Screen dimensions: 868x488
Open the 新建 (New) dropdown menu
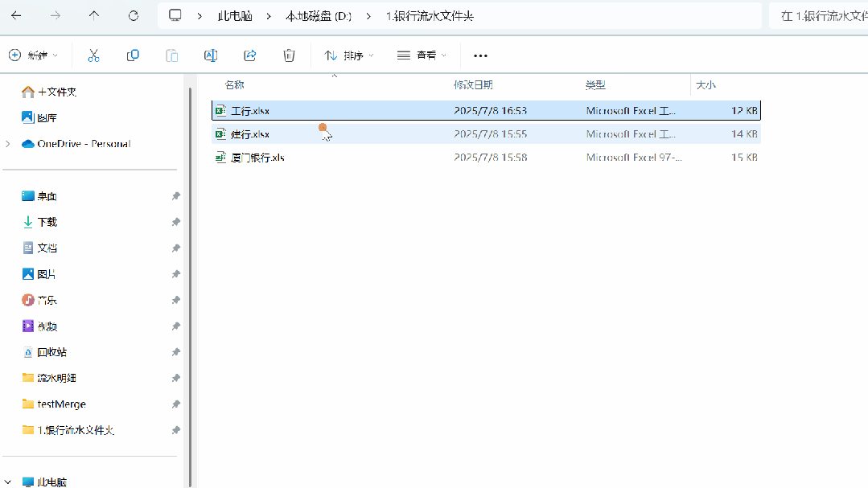point(34,55)
